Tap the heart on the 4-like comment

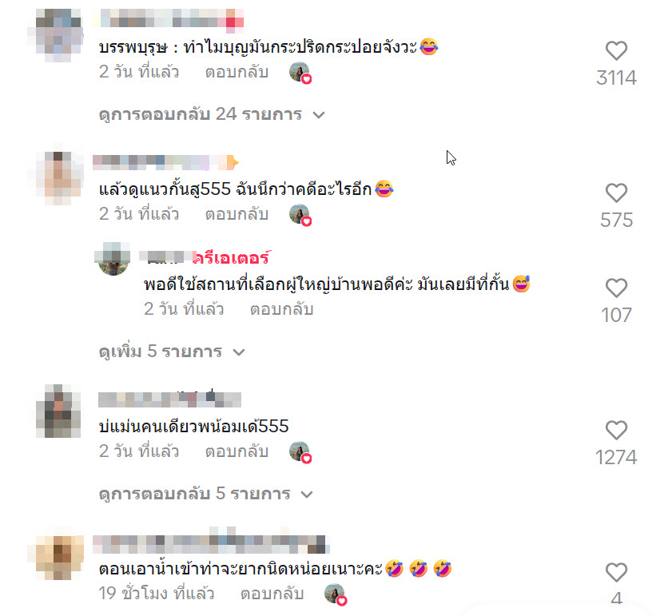(x=616, y=572)
